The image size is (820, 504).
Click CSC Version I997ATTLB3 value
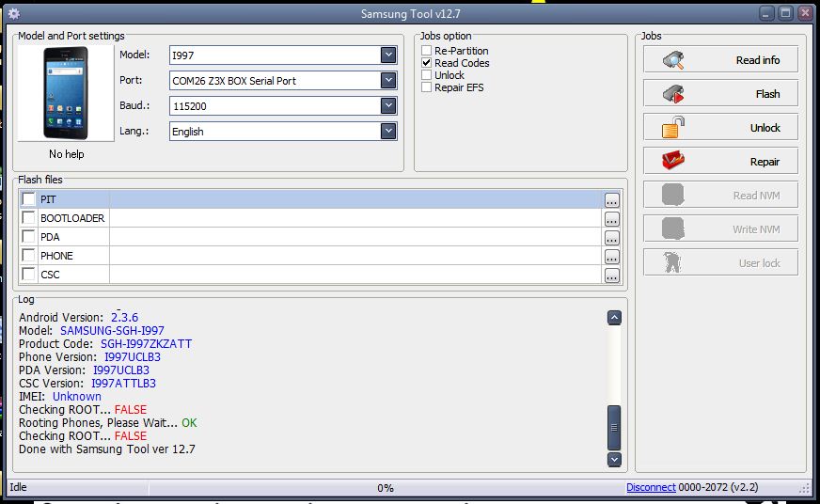pyautogui.click(x=123, y=383)
